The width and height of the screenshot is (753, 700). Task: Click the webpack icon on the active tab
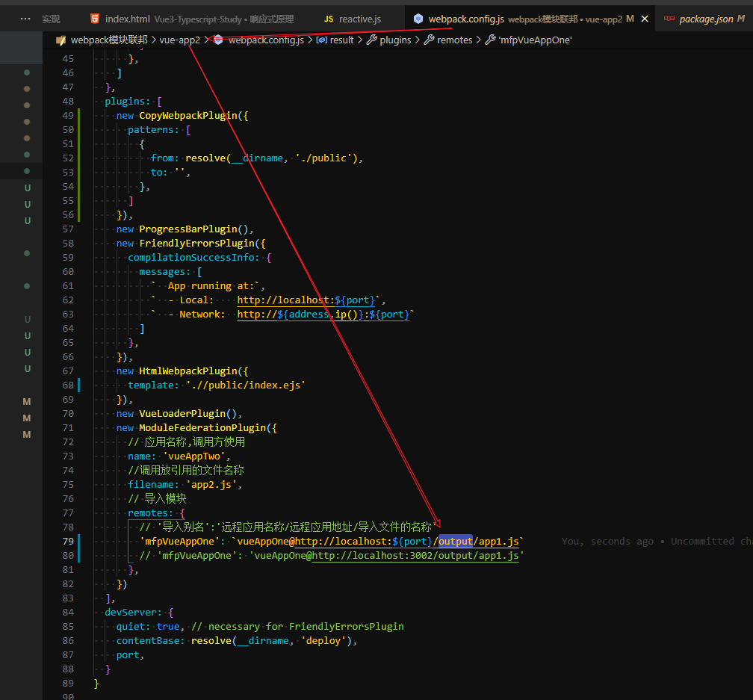(418, 19)
